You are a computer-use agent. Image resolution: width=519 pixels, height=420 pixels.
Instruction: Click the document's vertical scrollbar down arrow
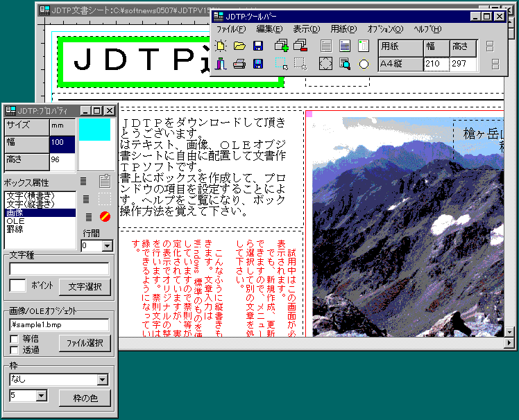coord(509,332)
